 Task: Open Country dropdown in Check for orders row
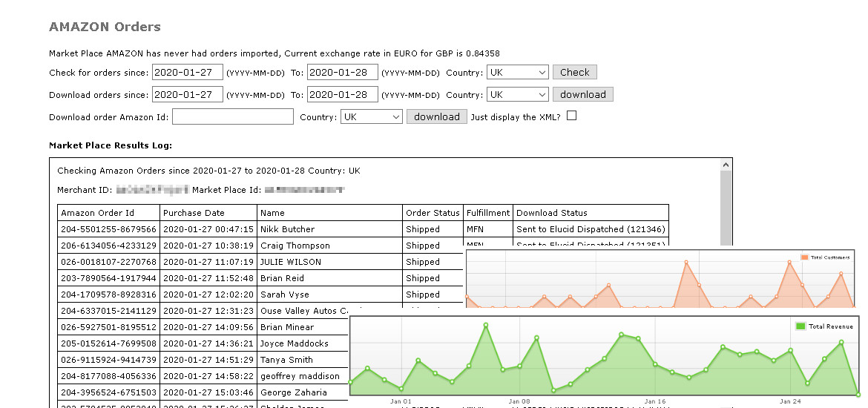point(518,72)
